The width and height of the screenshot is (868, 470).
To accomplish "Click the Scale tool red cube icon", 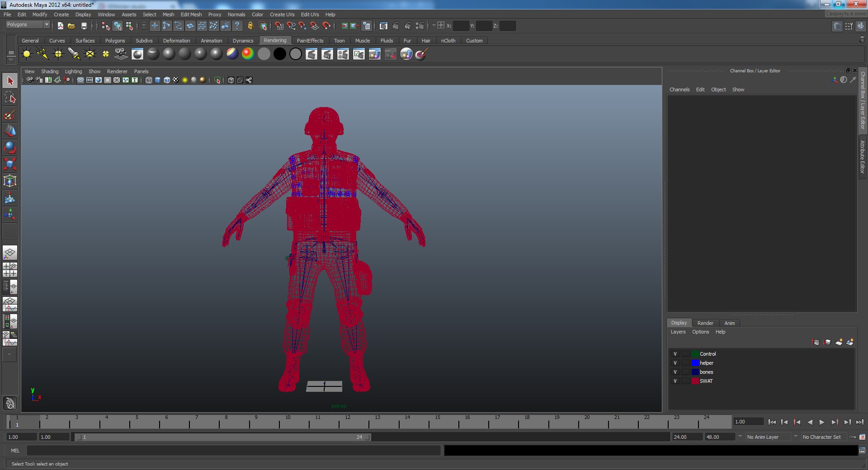I will (x=10, y=164).
